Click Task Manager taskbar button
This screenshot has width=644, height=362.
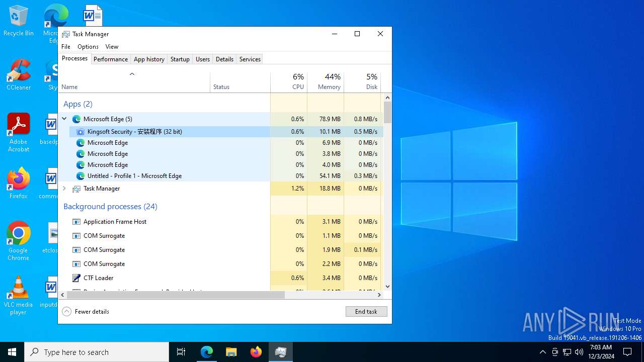281,352
